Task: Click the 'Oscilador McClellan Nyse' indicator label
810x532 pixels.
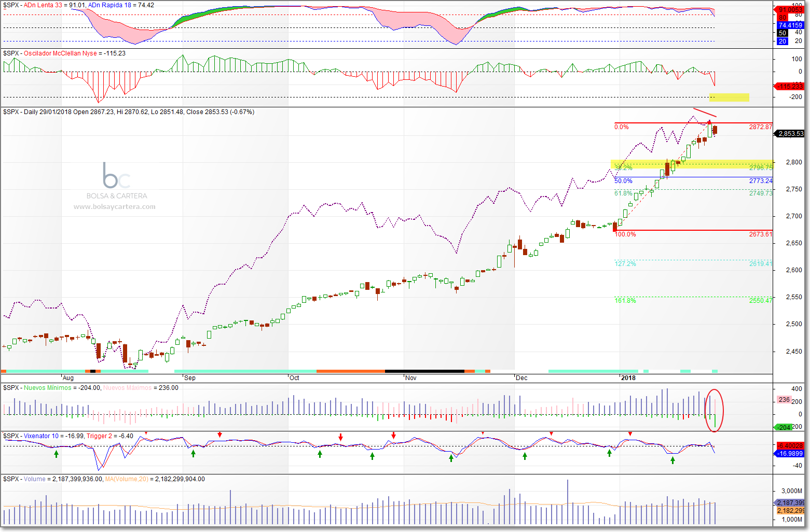Action: click(60, 53)
